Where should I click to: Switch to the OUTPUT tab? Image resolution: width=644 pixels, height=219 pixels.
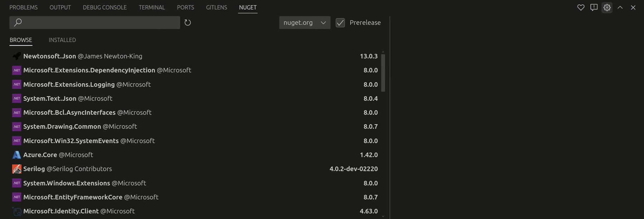point(60,8)
